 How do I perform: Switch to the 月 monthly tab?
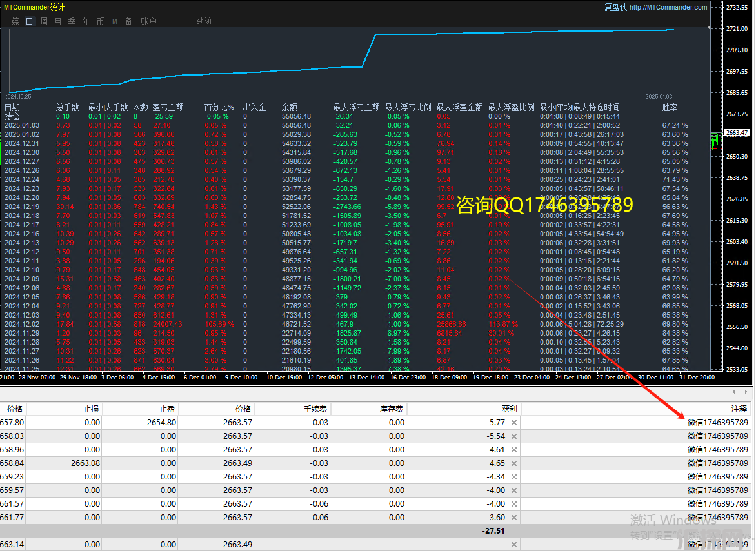[58, 21]
